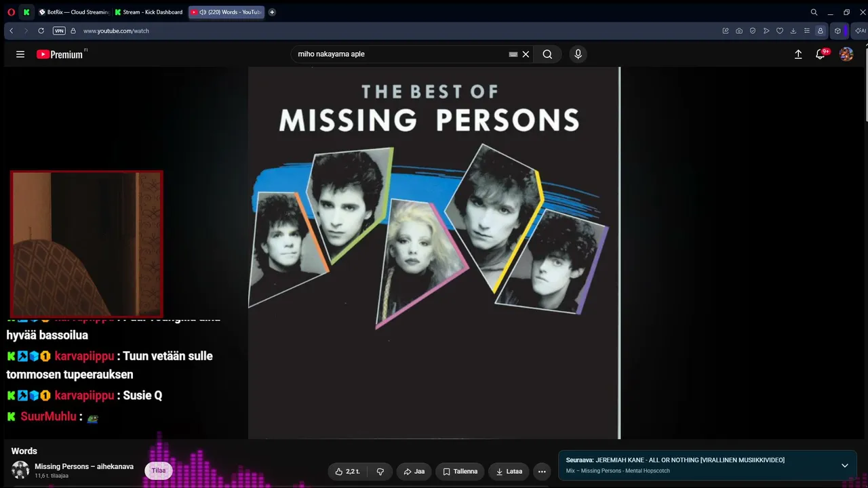Open the Opera main menu
Viewport: 868px width, 488px height.
pyautogui.click(x=11, y=12)
